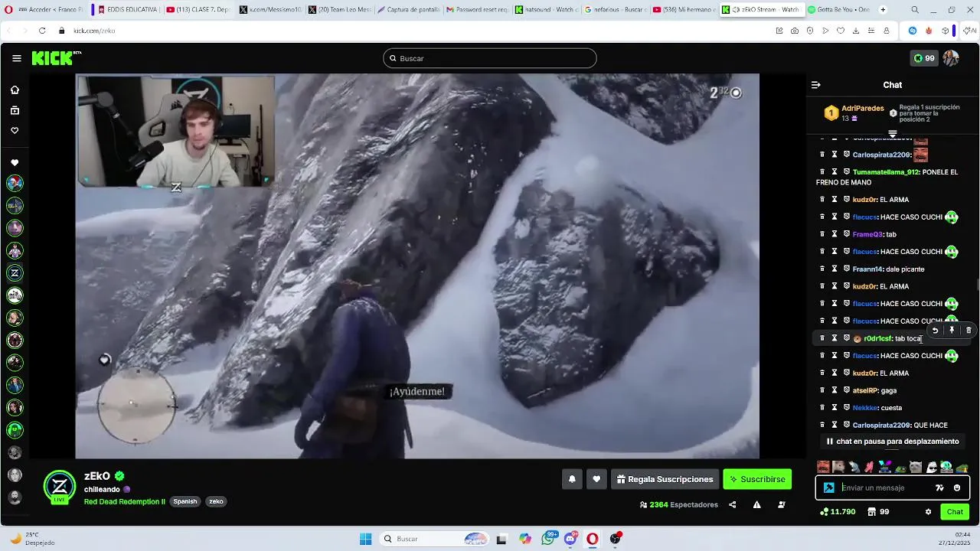Screen dimensions: 980x551
Task: Click the green Suscribirse button
Action: click(x=757, y=479)
